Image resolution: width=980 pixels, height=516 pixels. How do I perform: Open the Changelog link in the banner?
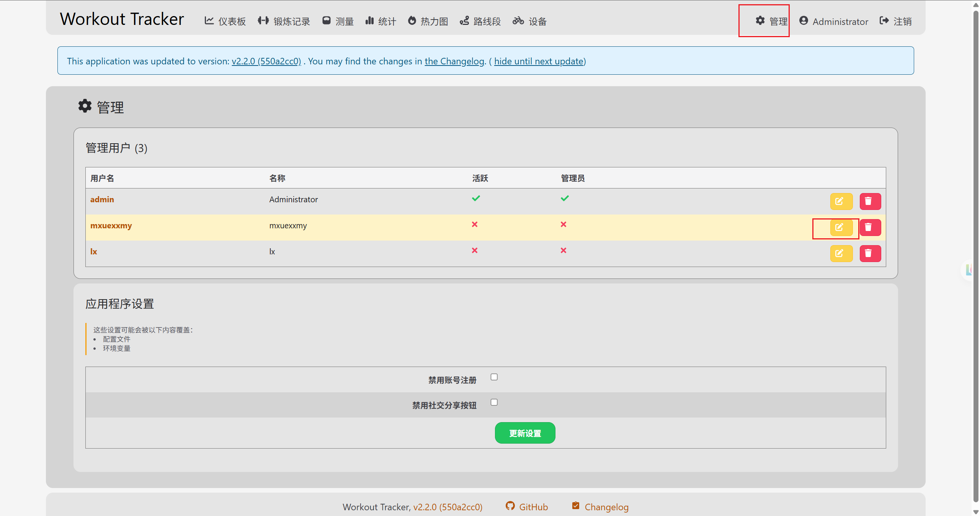(x=454, y=61)
